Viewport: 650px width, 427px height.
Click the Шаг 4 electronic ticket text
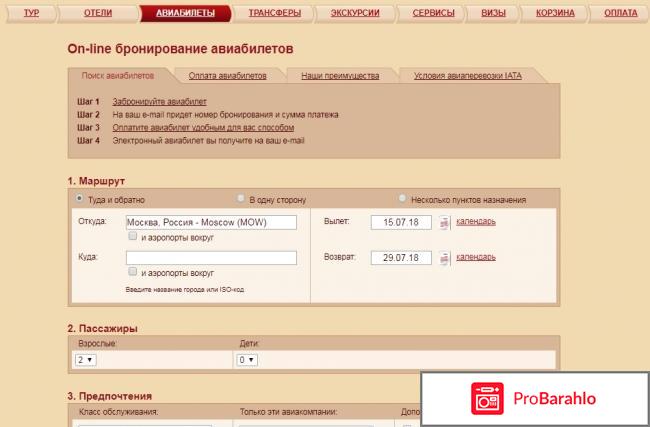point(208,141)
